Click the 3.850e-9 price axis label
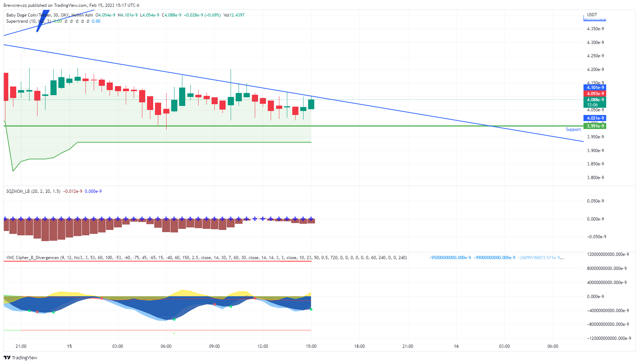 tap(595, 164)
